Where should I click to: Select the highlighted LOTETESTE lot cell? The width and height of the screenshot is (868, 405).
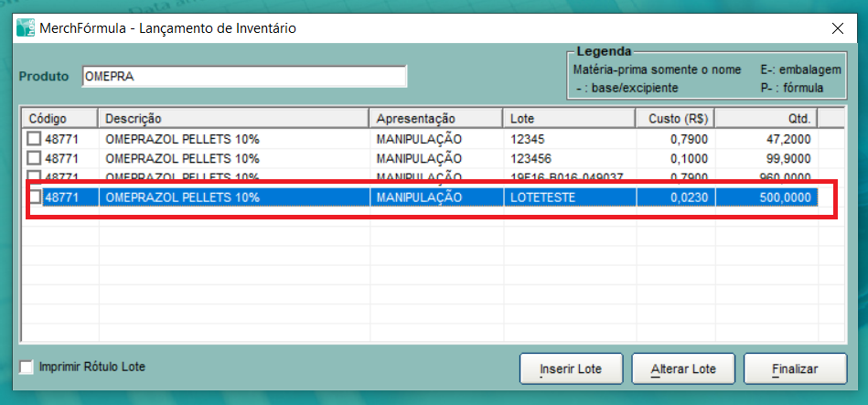click(x=569, y=197)
